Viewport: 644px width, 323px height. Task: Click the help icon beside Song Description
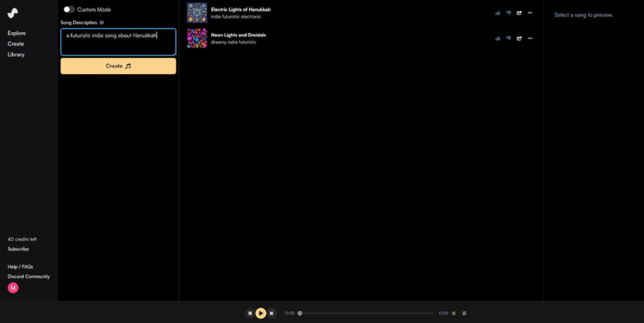click(x=102, y=23)
